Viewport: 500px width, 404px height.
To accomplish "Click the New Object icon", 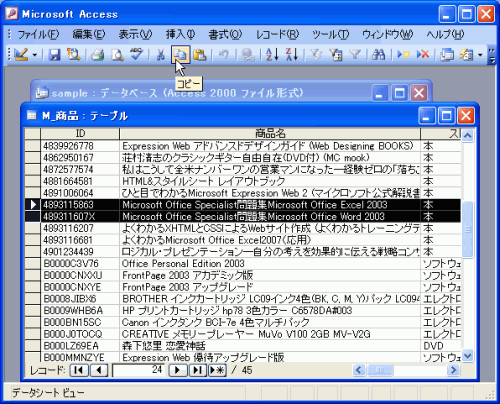I will click(x=467, y=54).
